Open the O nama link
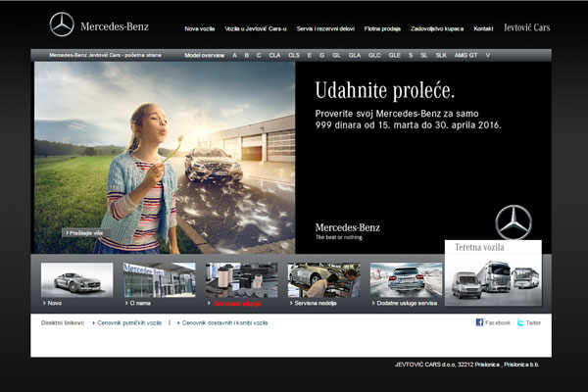This screenshot has height=392, width=588. [140, 303]
